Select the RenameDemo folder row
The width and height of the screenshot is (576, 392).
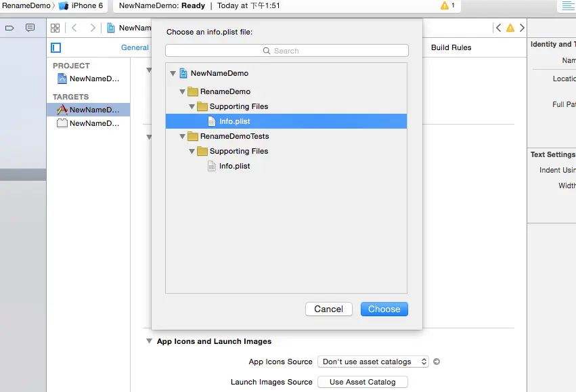(286, 91)
